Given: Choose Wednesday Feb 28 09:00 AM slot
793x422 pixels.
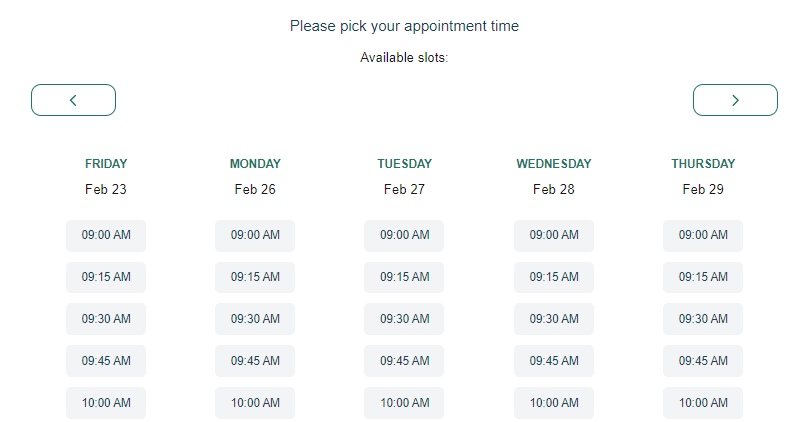Looking at the screenshot, I should click(554, 235).
